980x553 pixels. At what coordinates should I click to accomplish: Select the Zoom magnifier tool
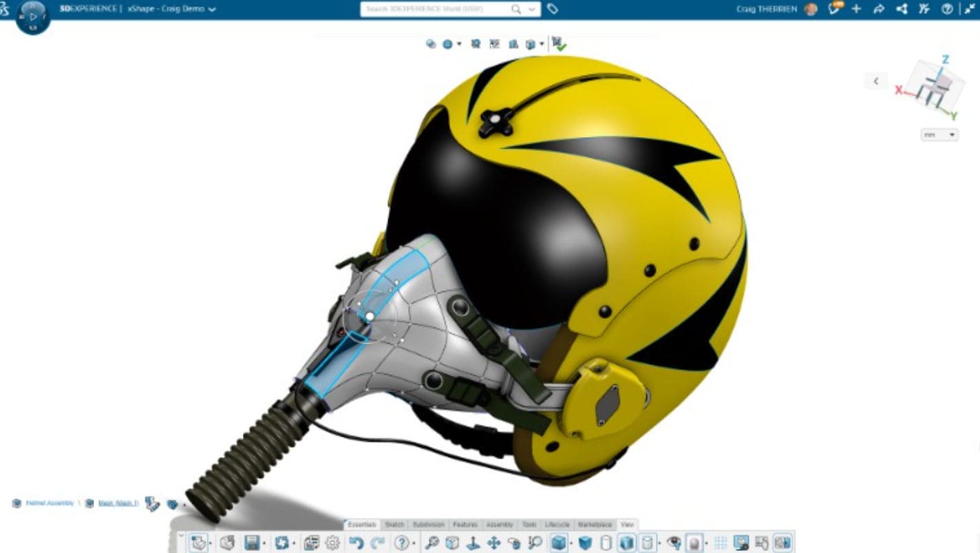[x=432, y=542]
